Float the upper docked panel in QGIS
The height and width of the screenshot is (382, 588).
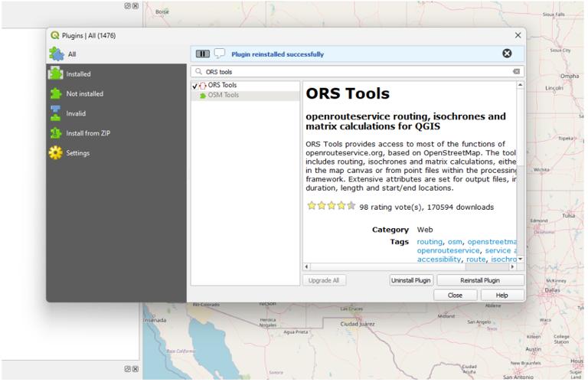tap(128, 6)
